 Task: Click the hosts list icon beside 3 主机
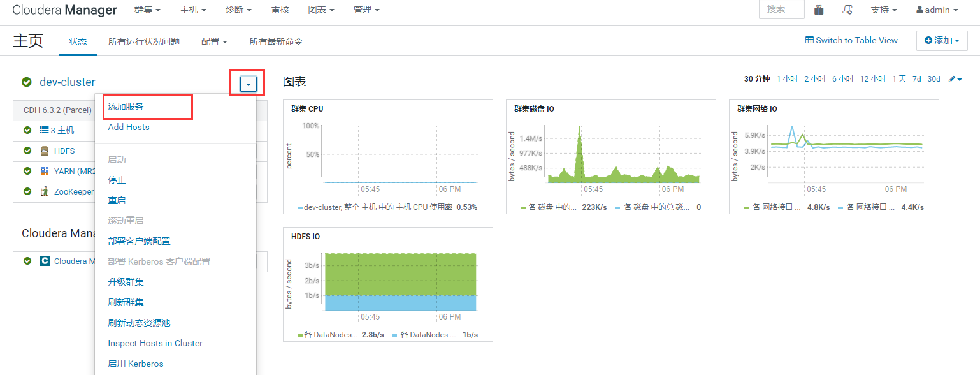coord(45,130)
